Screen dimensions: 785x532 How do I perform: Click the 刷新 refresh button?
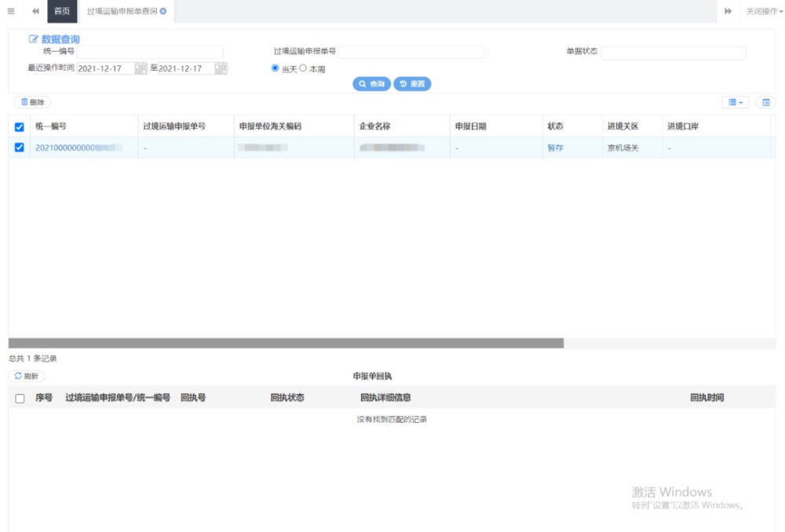coord(27,376)
